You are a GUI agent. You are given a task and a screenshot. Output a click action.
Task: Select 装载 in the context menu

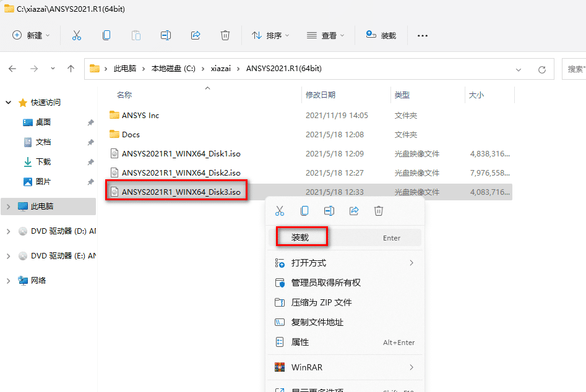pyautogui.click(x=301, y=237)
